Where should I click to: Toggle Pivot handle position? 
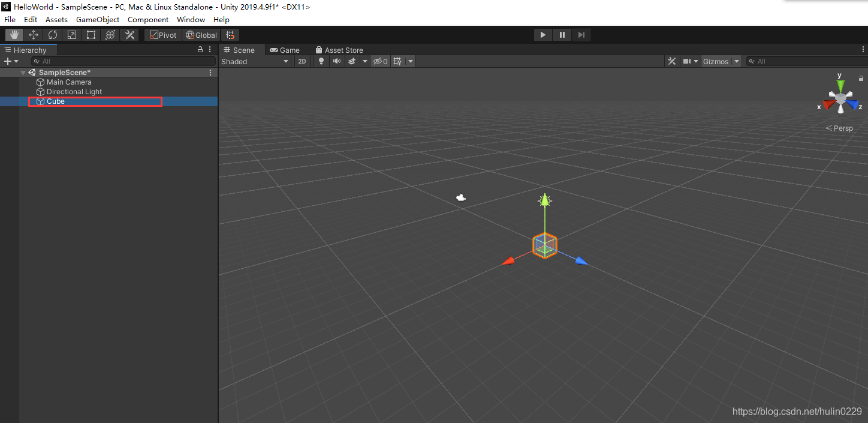click(163, 35)
